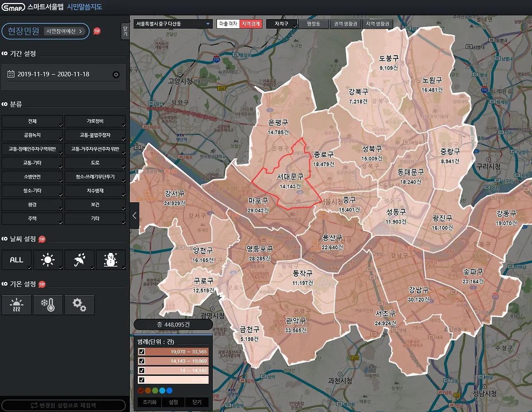This screenshot has width=532, height=412.
Task: Select the 지역생활권 boundary tab
Action: [x=377, y=24]
